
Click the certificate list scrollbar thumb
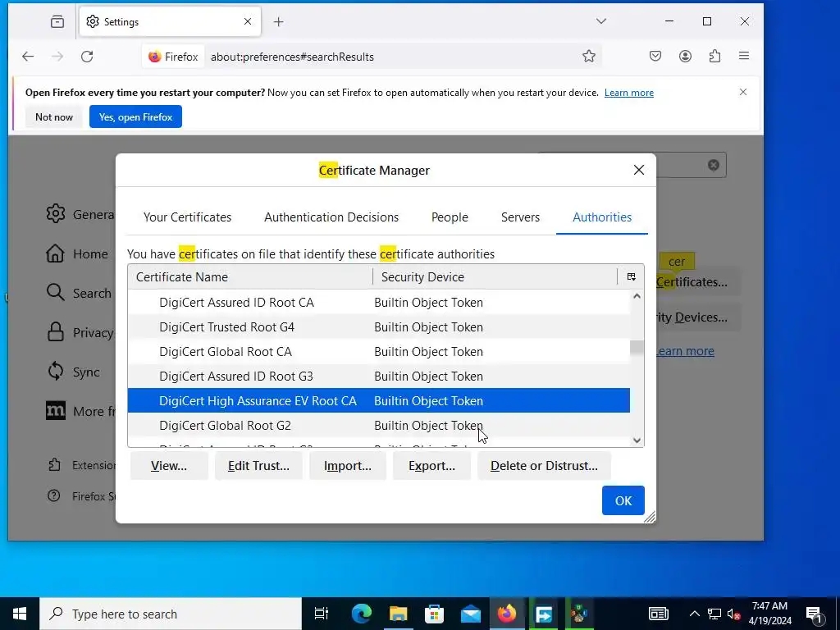coord(637,347)
